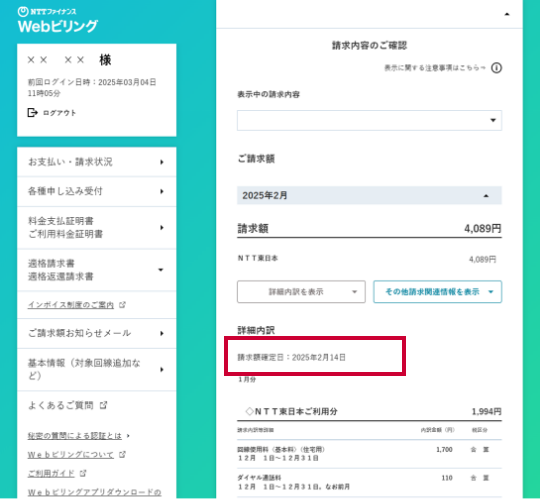Click 請求額確定日：2025年2月14日 text

coord(291,357)
